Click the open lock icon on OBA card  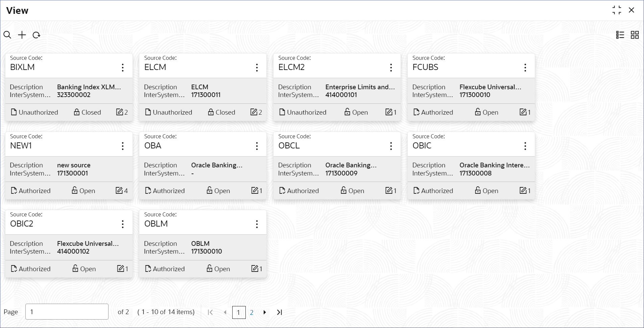pos(210,190)
